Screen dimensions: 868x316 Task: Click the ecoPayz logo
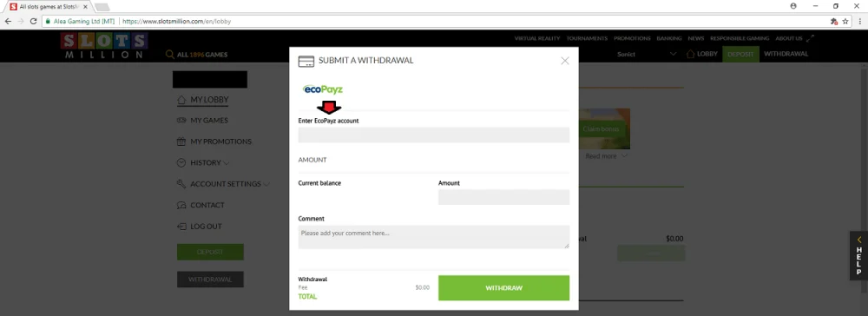(323, 89)
